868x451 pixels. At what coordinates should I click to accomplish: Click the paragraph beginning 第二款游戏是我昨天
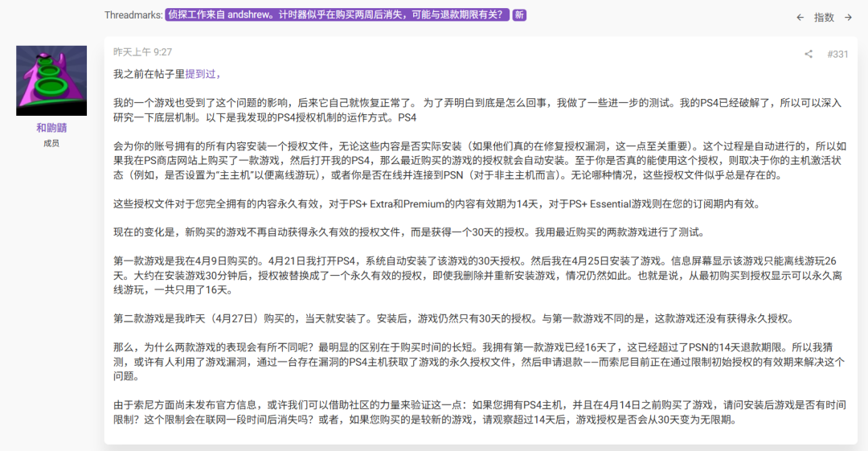454,318
